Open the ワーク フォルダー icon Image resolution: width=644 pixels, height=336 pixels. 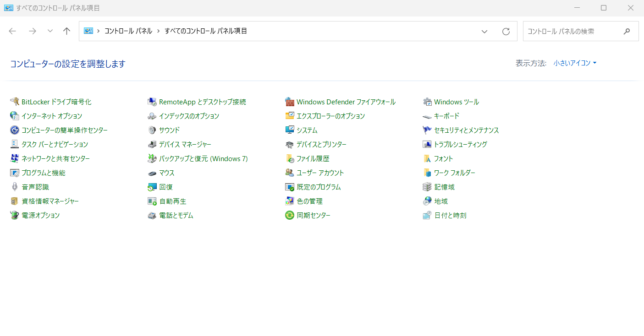point(427,173)
